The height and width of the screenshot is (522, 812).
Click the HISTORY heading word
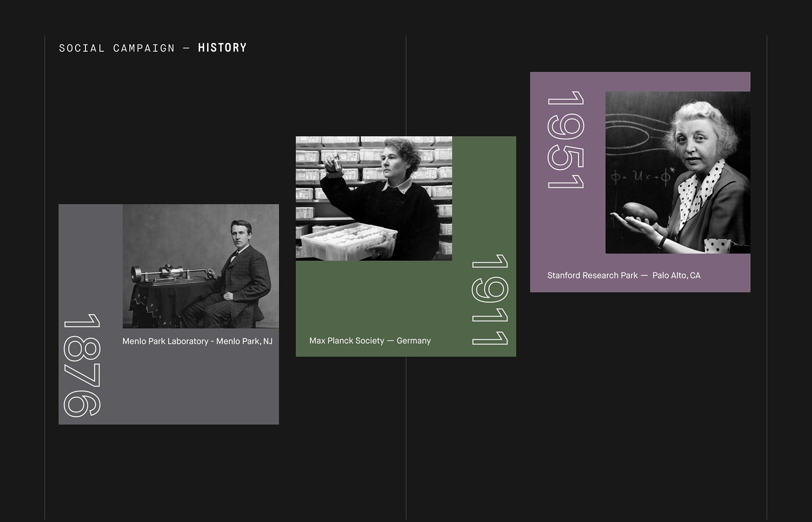[x=222, y=48]
